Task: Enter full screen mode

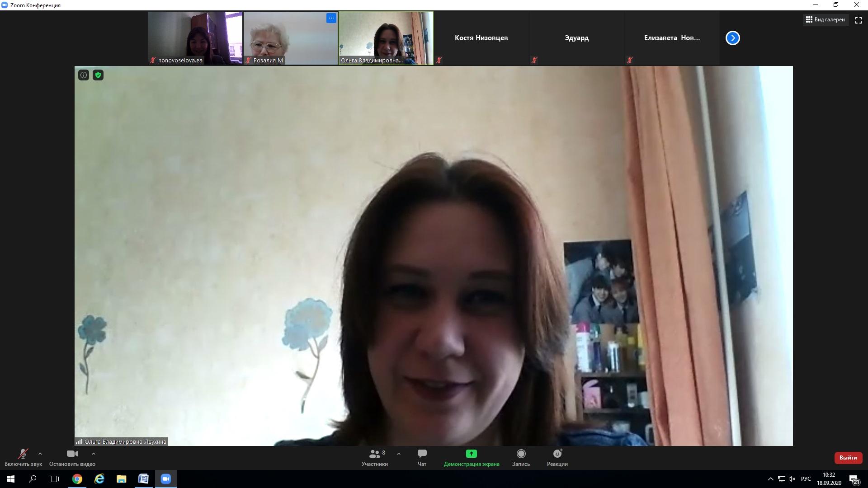Action: 858,20
